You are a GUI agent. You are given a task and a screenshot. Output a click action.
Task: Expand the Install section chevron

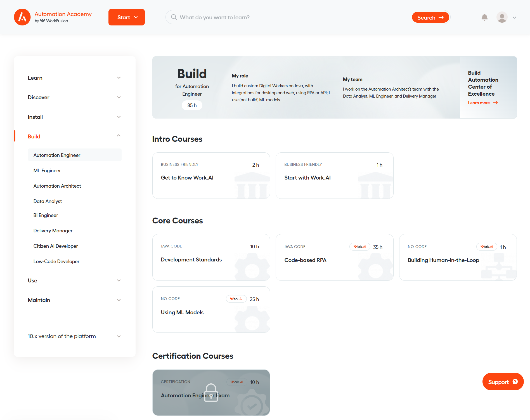(119, 117)
